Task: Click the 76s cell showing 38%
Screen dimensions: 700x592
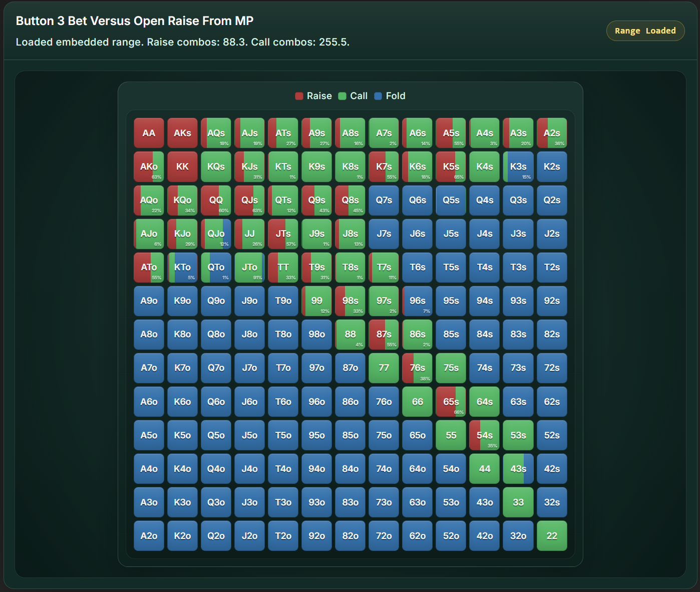Action: click(418, 368)
